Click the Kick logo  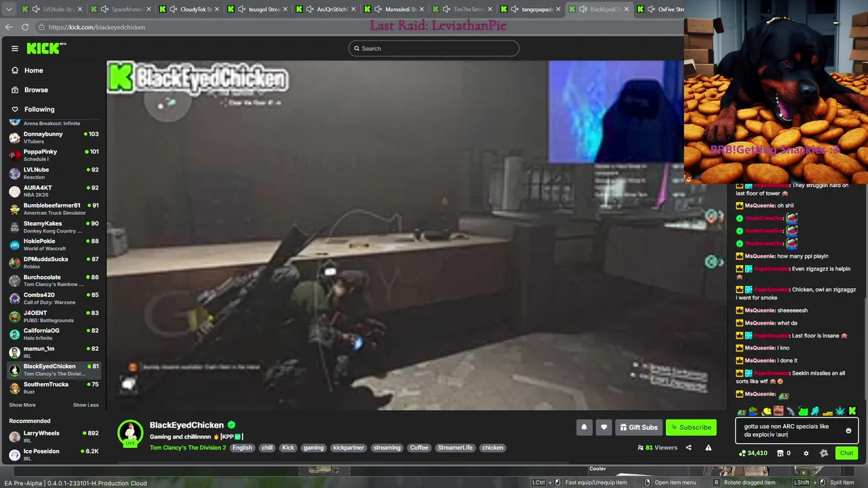click(45, 48)
